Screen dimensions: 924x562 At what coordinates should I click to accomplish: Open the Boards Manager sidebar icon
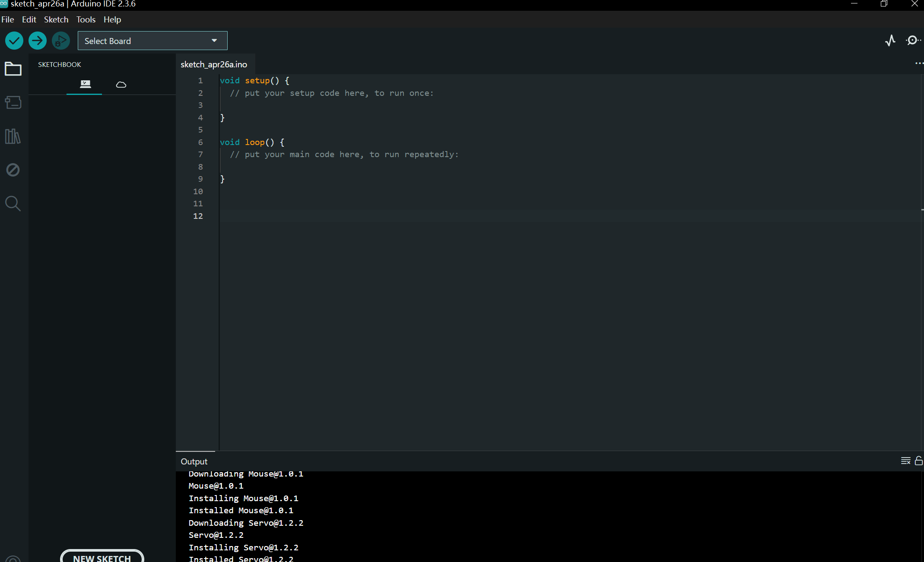tap(13, 103)
